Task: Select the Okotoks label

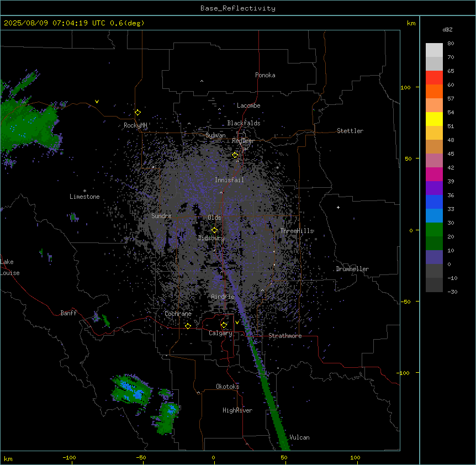Action: tap(228, 387)
